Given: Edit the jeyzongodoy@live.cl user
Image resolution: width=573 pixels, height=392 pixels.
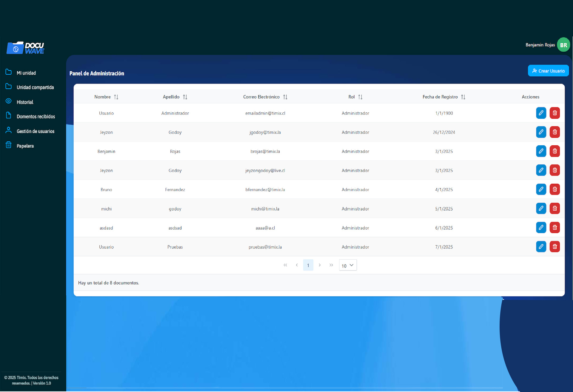Looking at the screenshot, I should click(541, 170).
